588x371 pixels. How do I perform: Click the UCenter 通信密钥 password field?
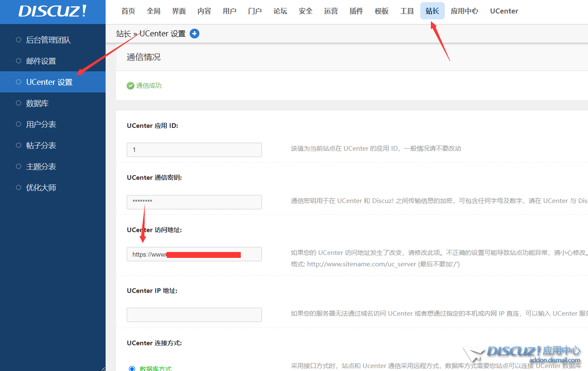click(x=194, y=202)
